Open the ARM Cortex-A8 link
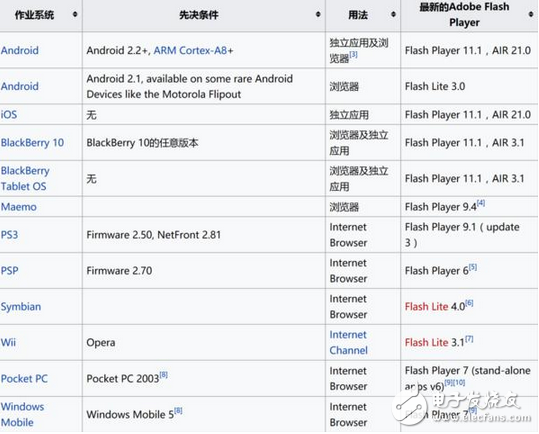This screenshot has height=434, width=539. 190,51
